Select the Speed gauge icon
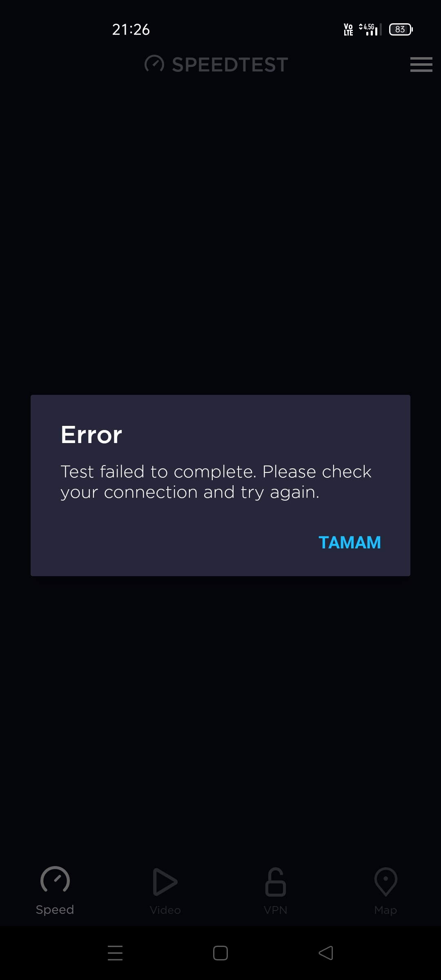The width and height of the screenshot is (441, 980). 55,879
